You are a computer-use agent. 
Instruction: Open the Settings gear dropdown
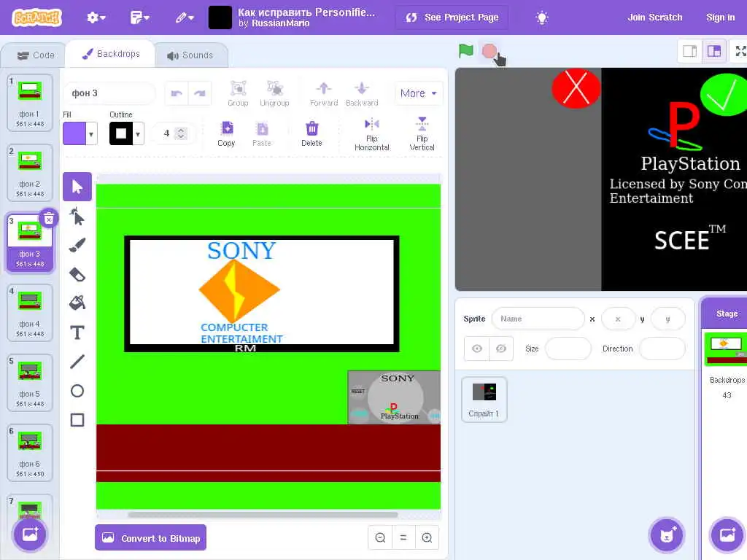(x=96, y=17)
